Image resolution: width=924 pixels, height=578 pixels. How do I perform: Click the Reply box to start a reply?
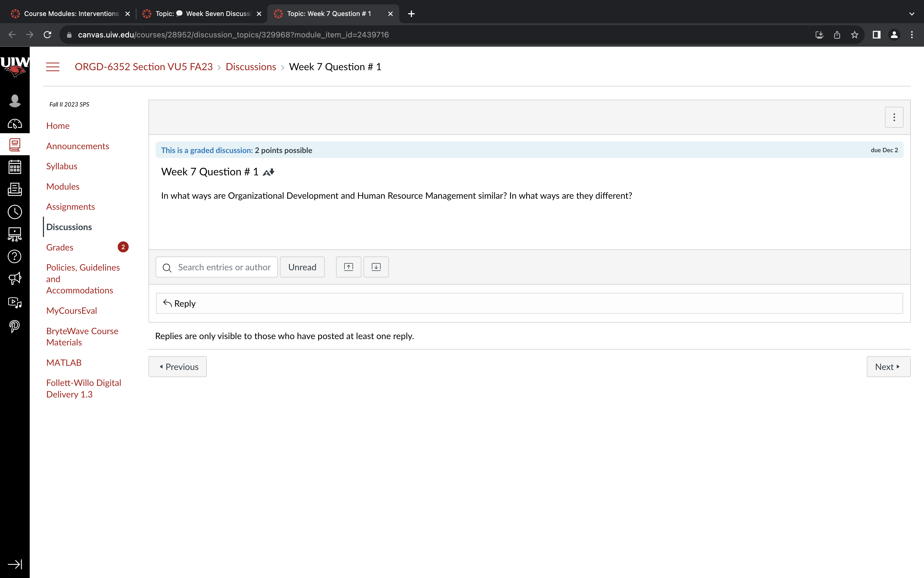(x=529, y=304)
